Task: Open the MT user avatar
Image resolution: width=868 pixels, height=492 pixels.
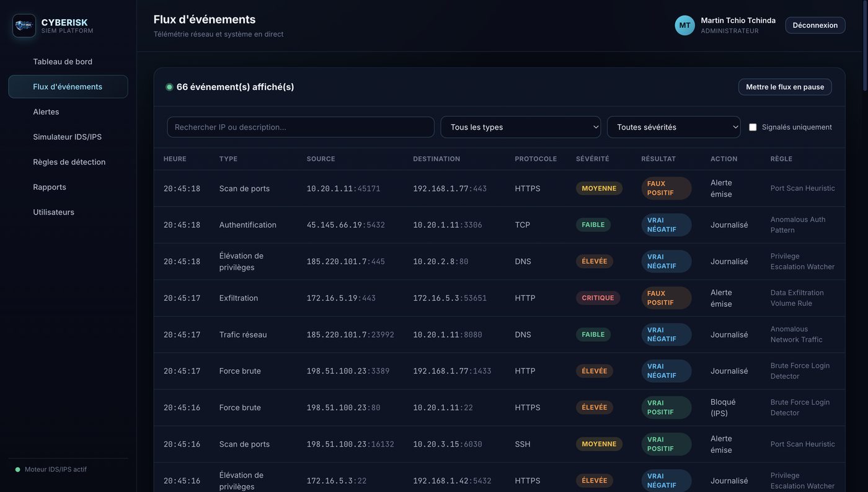Action: pyautogui.click(x=684, y=25)
